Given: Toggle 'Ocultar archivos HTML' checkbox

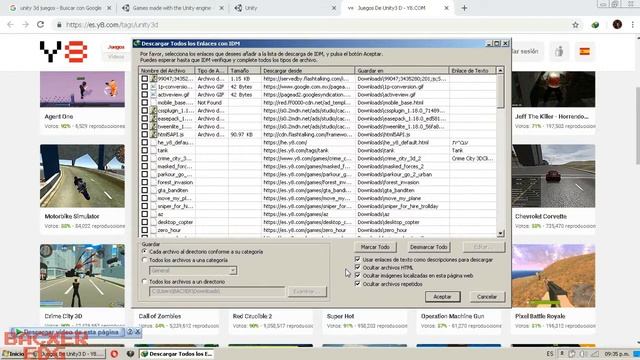Looking at the screenshot, I should (x=358, y=268).
